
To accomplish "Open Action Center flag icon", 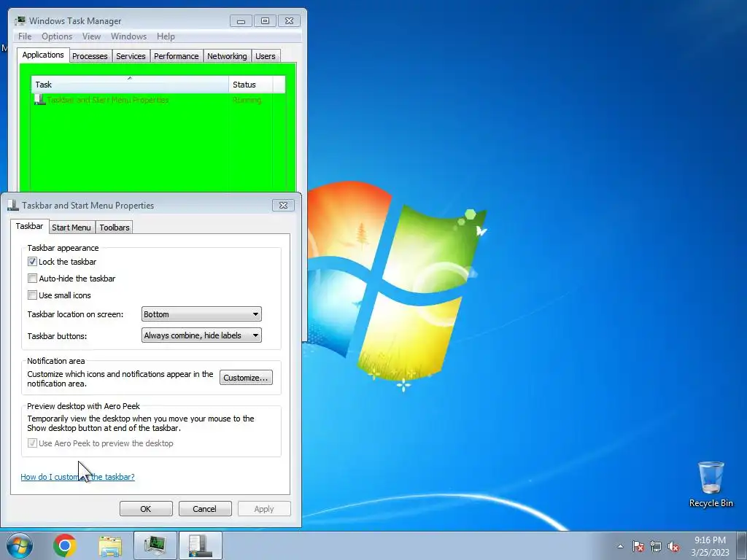I will point(638,546).
